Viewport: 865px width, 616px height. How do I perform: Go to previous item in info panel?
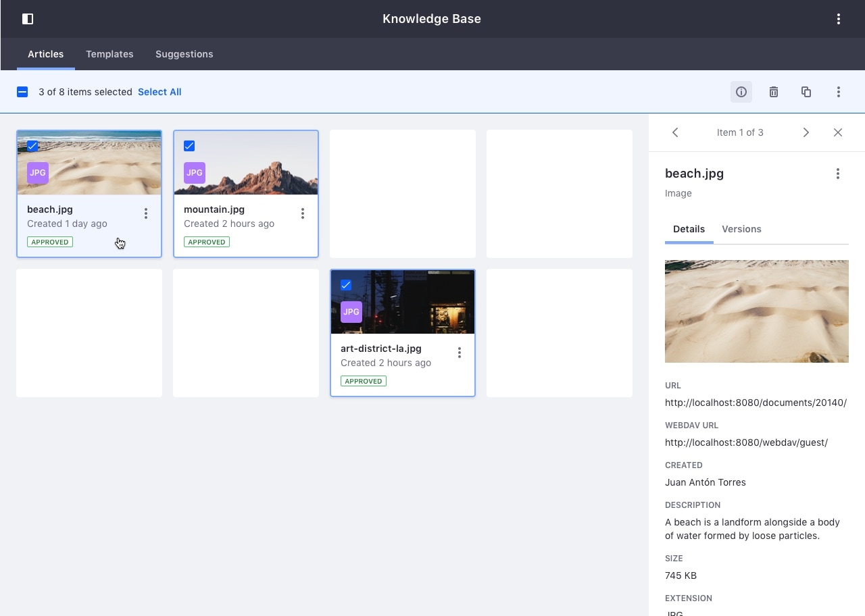coord(675,132)
